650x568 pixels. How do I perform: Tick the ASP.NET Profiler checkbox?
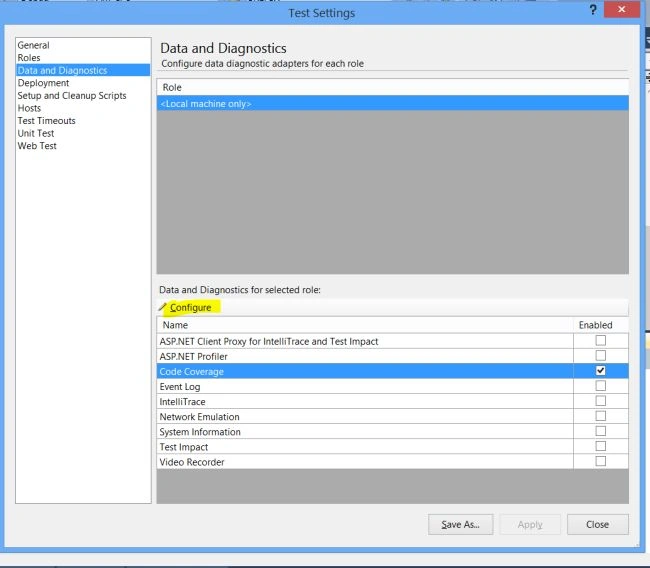[x=600, y=356]
